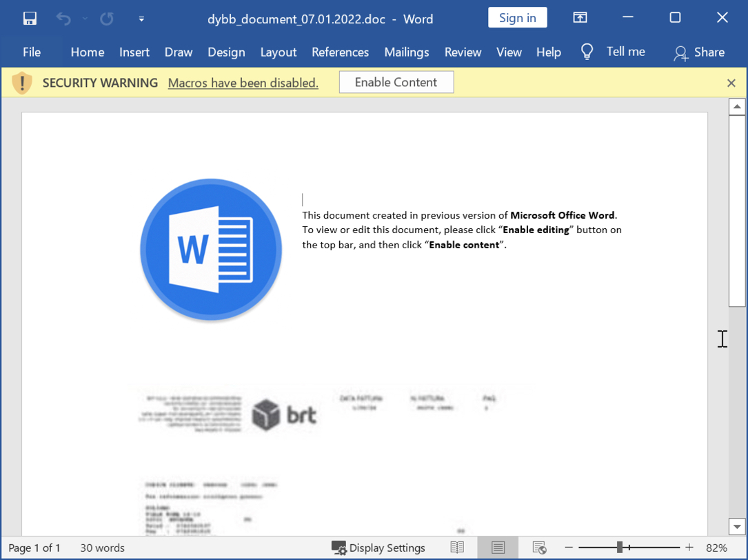Click the 'Enable content' bold text in document

tap(464, 245)
